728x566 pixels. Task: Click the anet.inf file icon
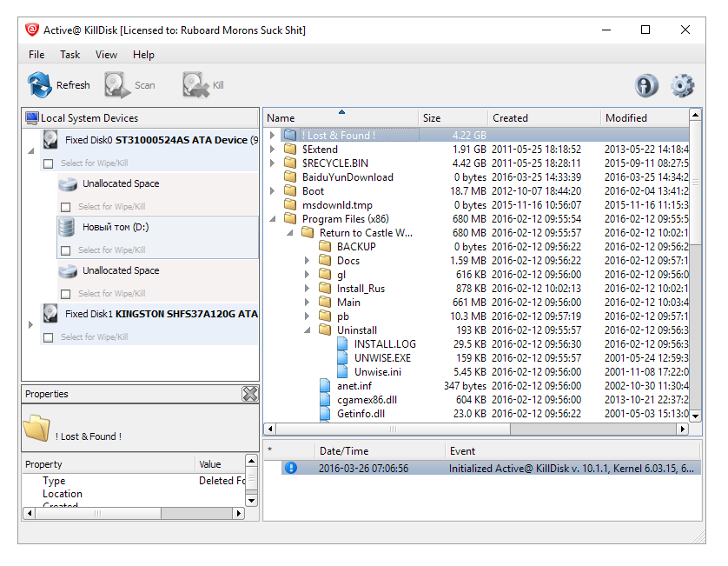pyautogui.click(x=325, y=386)
